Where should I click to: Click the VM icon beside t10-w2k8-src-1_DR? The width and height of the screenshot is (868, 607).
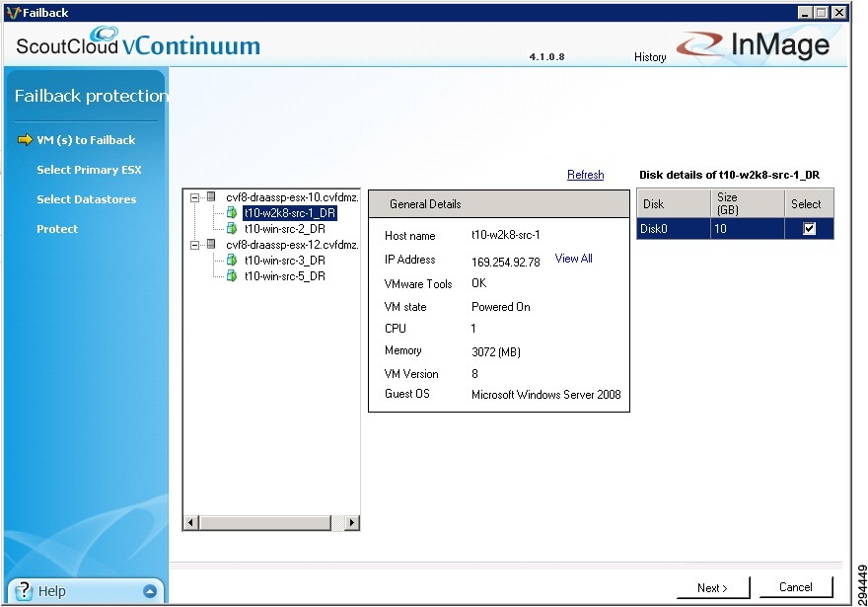[232, 212]
